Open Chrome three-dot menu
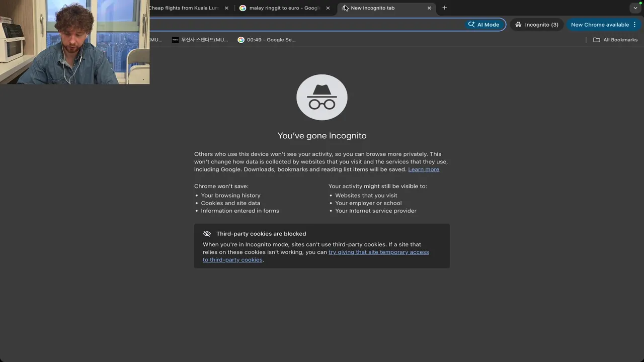 point(634,25)
